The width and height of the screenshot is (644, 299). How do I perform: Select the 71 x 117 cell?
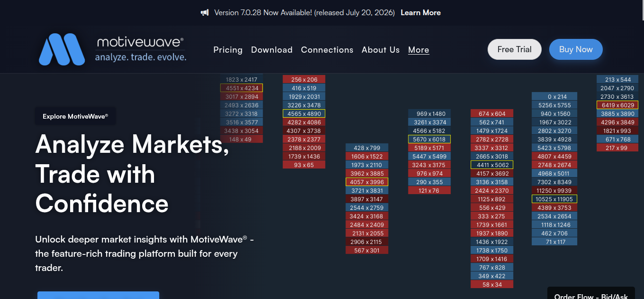coord(554,242)
